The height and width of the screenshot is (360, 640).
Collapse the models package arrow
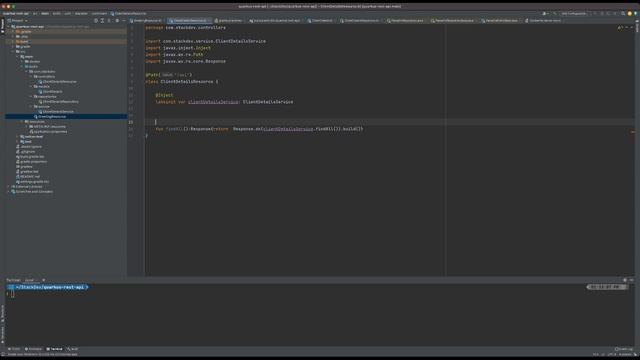click(x=31, y=87)
